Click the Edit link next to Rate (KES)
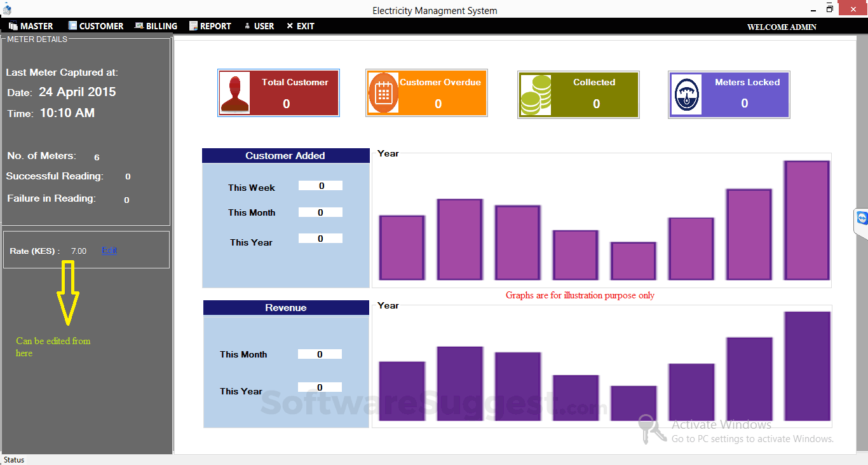This screenshot has width=868, height=465. [x=109, y=250]
